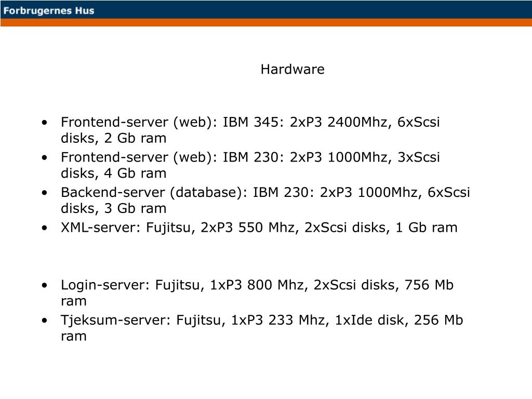This screenshot has width=532, height=399.
Task: Click the word 'ram' below the Login-server line
Action: pos(74,301)
